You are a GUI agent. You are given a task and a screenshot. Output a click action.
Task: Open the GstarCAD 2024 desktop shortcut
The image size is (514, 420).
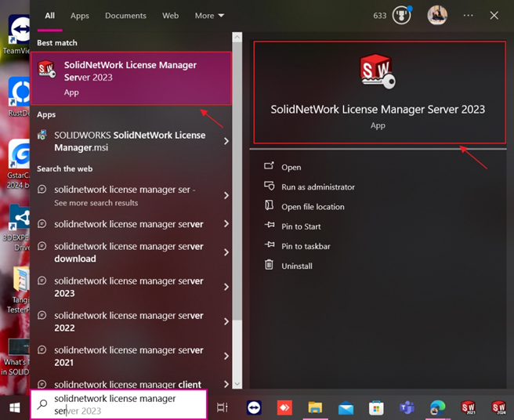tap(18, 164)
